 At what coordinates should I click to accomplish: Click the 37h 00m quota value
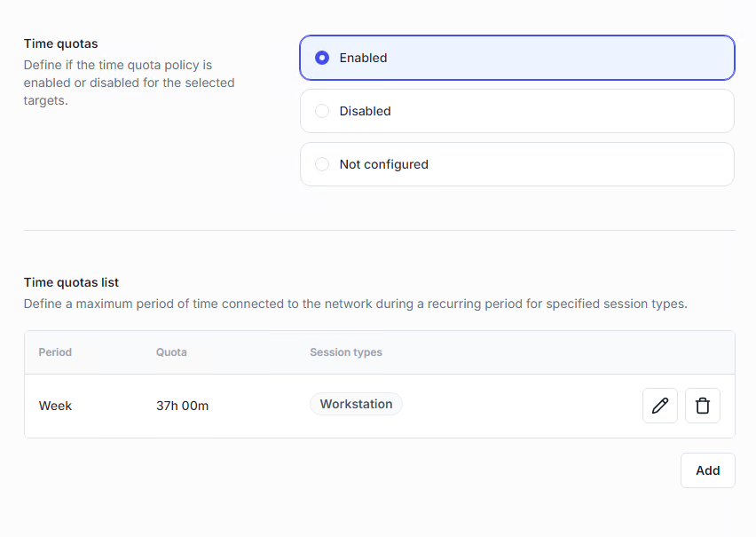click(182, 406)
